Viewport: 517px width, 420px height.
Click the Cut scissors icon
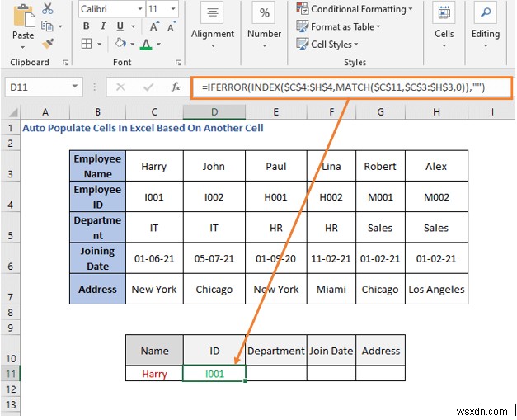tap(48, 8)
